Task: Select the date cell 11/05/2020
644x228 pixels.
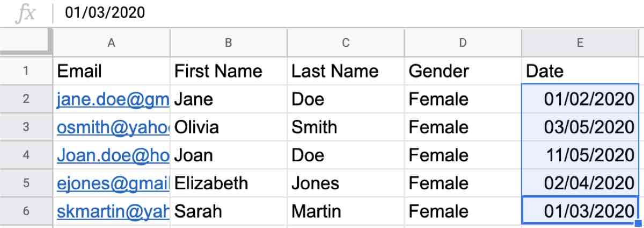Action: click(580, 155)
